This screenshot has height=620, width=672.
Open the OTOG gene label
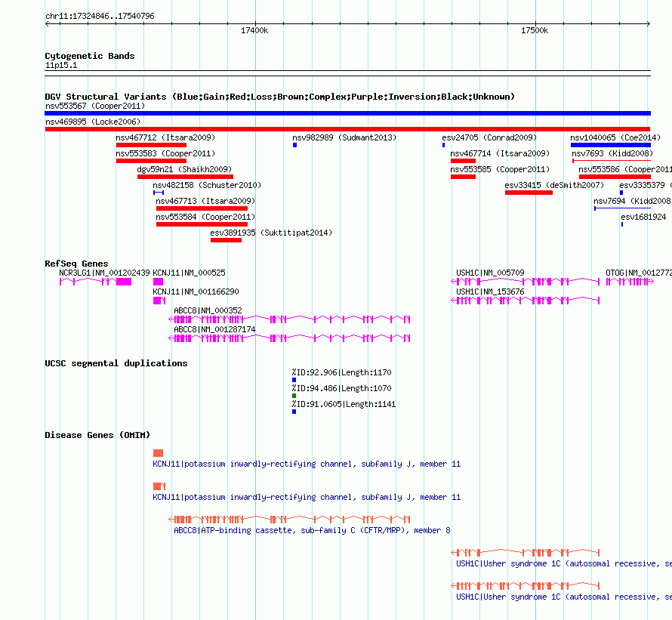[639, 273]
